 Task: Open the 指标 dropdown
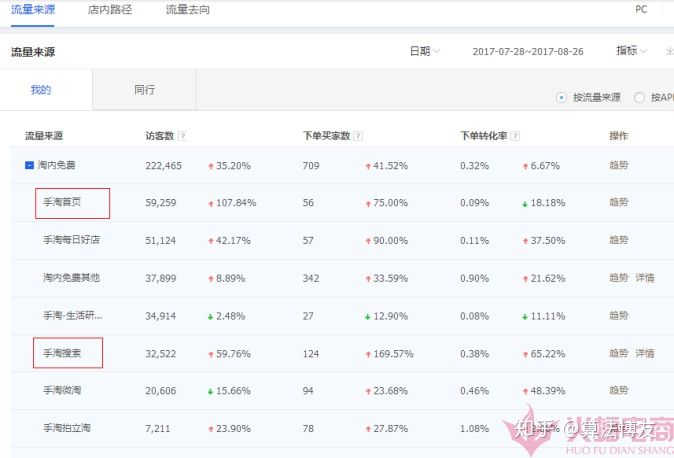[x=631, y=50]
